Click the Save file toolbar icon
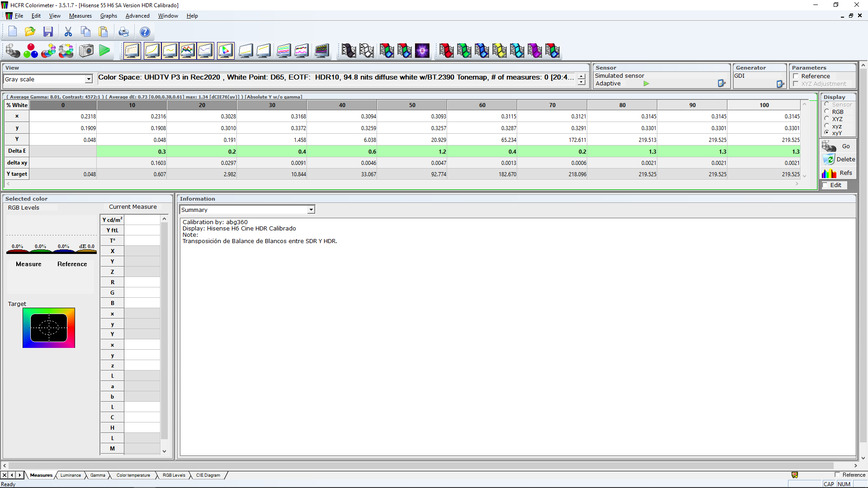The image size is (868, 488). click(x=48, y=32)
